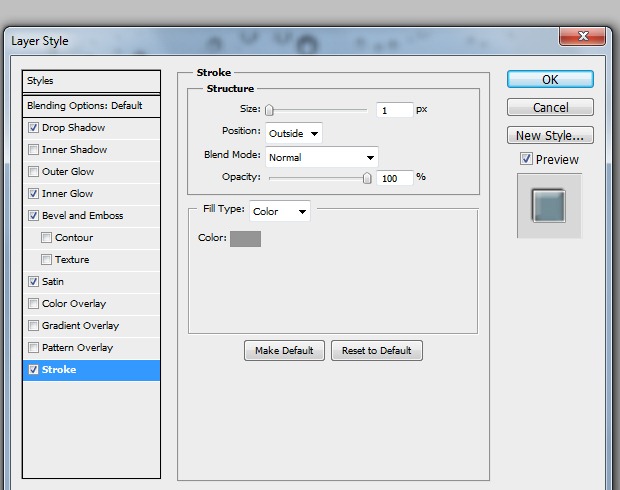Click the Cancel button
This screenshot has width=620, height=490.
pyautogui.click(x=550, y=107)
